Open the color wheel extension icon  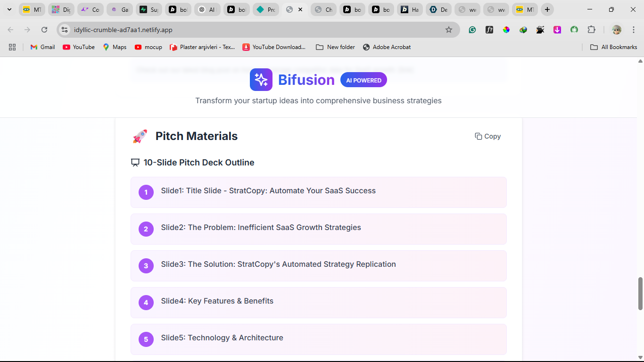click(x=506, y=30)
